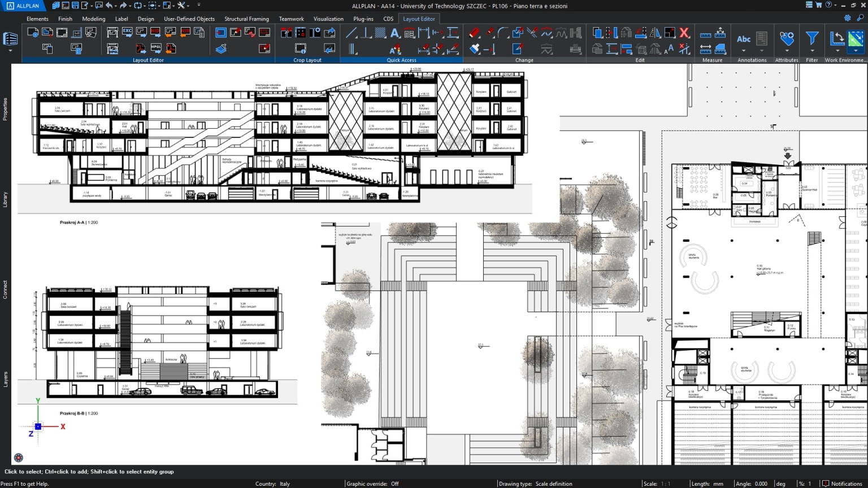Screen dimensions: 868x488
Task: Click the Country Italy status entry
Action: [x=272, y=483]
